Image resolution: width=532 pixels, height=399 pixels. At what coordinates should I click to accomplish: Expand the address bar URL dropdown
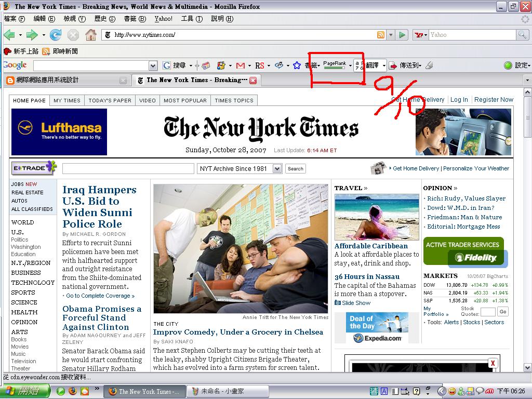click(391, 35)
